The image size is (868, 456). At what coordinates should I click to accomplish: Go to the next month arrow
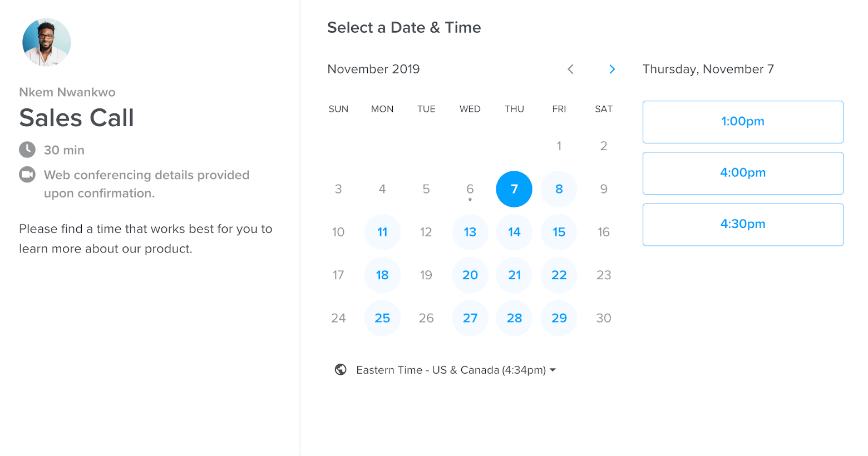612,69
